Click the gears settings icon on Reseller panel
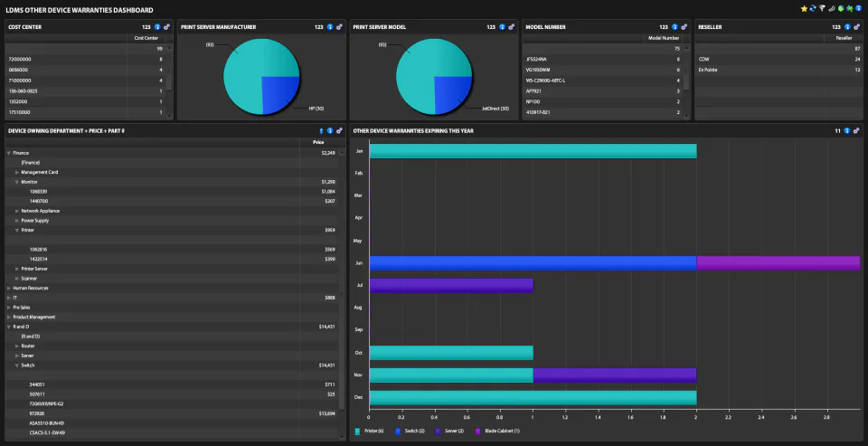The height and width of the screenshot is (446, 868). click(856, 26)
